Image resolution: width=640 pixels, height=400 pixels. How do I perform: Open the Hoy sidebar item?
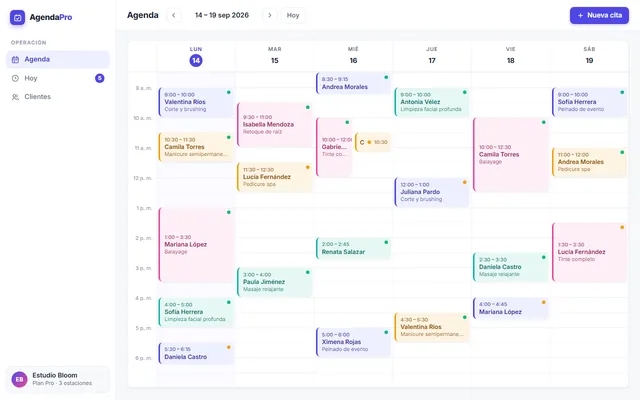pyautogui.click(x=58, y=78)
